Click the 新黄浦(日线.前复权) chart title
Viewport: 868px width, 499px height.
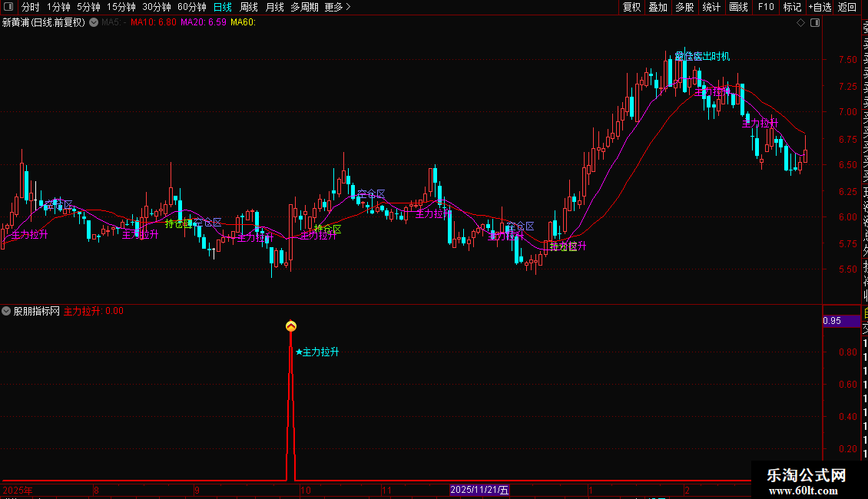(44, 22)
